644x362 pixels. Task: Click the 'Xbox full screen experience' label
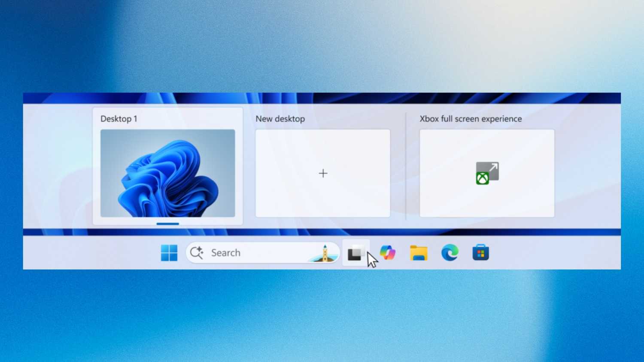click(471, 119)
